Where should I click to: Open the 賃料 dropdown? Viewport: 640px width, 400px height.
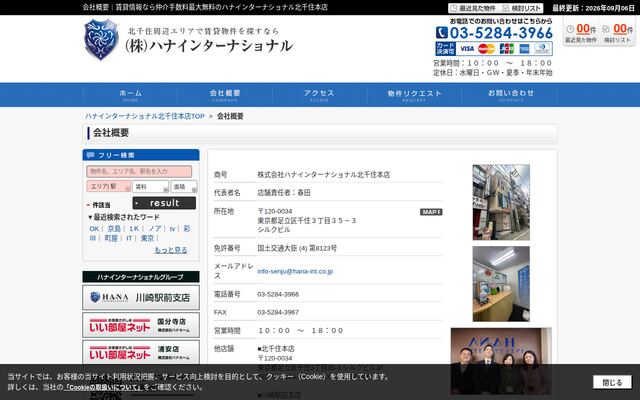coord(151,187)
